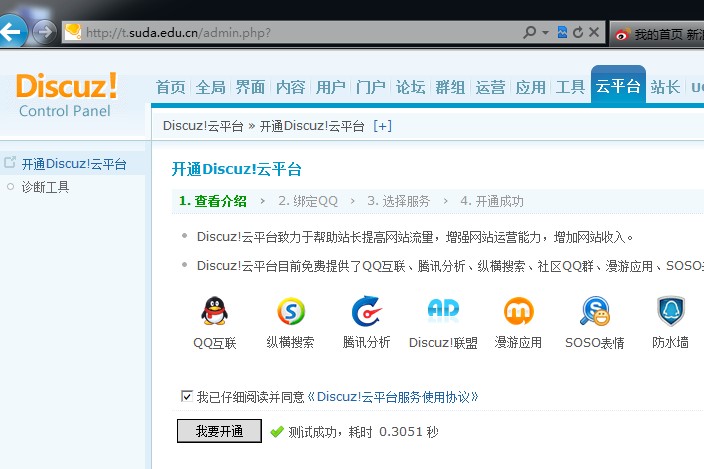
Task: Open the Discuz!云平台服务使用协议 link
Action: (x=392, y=397)
